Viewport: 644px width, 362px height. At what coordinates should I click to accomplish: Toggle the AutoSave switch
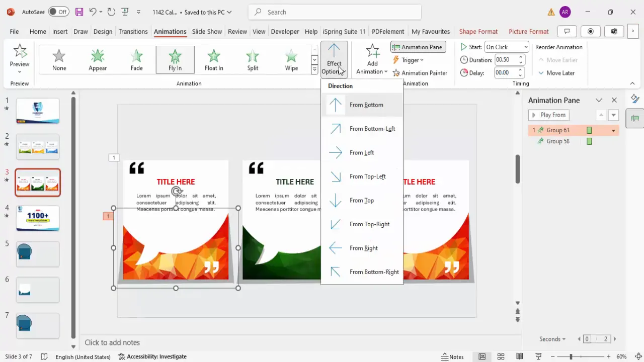(x=59, y=12)
